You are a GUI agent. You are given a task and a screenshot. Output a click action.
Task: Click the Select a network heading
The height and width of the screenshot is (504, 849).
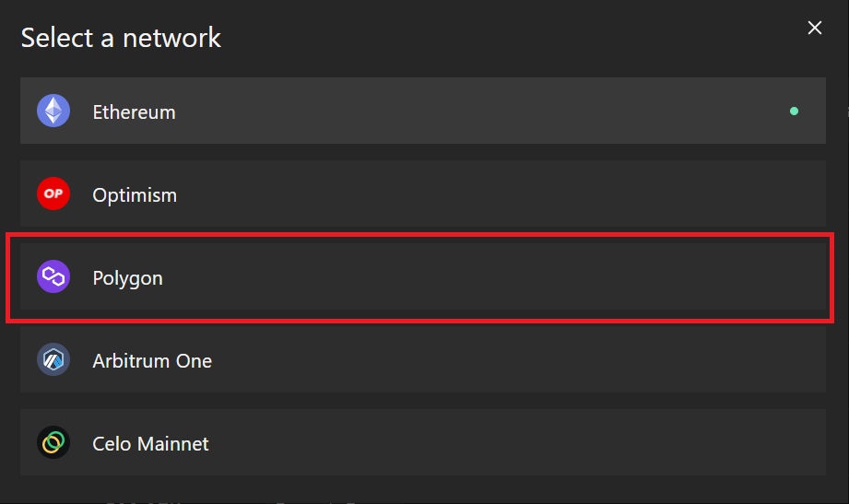click(x=121, y=38)
